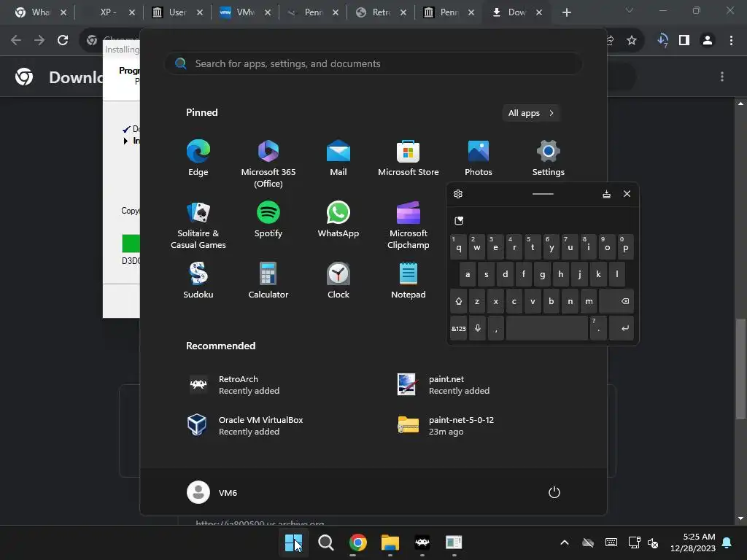This screenshot has height=560, width=747.
Task: Launch the Sudoku game
Action: tap(198, 281)
